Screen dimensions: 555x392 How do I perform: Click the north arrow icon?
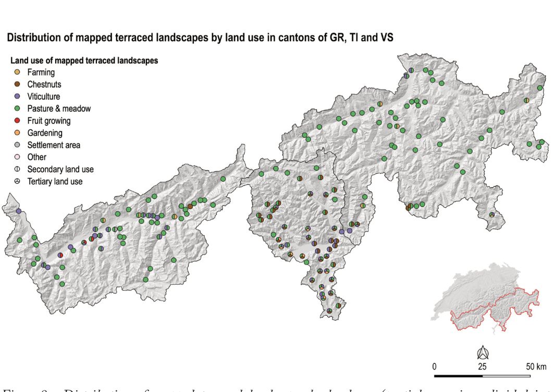483,352
